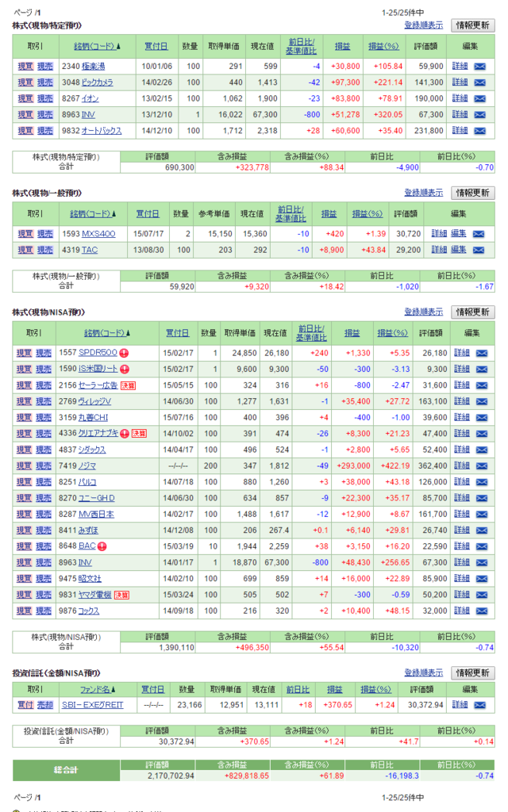
Task: Click the envelope icon in the 4319 TAC row
Action: point(479,250)
